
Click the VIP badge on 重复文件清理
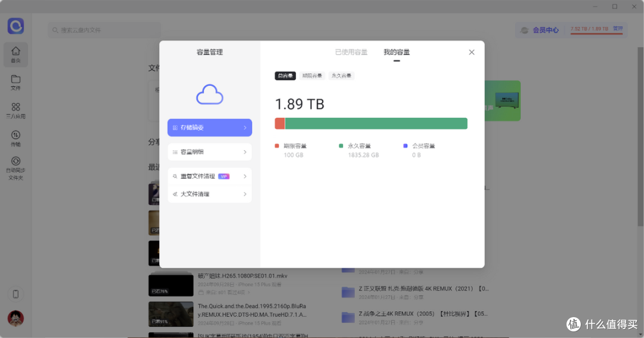point(224,176)
